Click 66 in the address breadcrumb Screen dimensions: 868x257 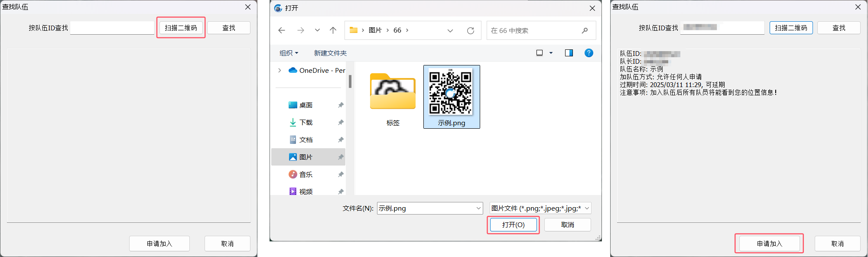(397, 30)
